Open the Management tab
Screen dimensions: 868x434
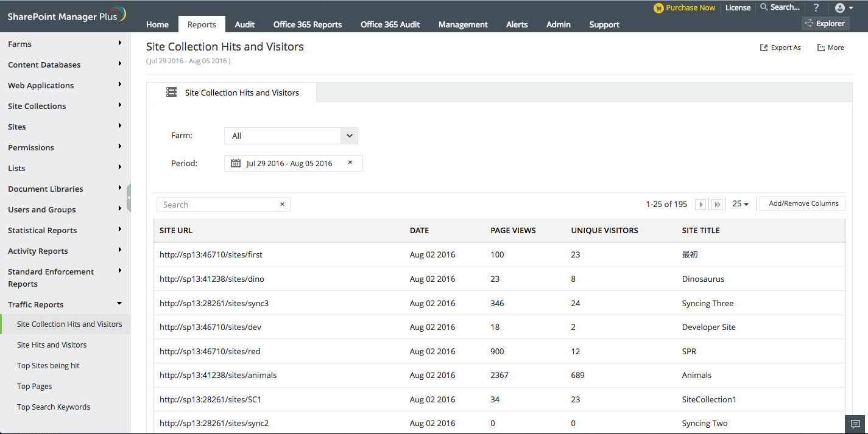463,24
